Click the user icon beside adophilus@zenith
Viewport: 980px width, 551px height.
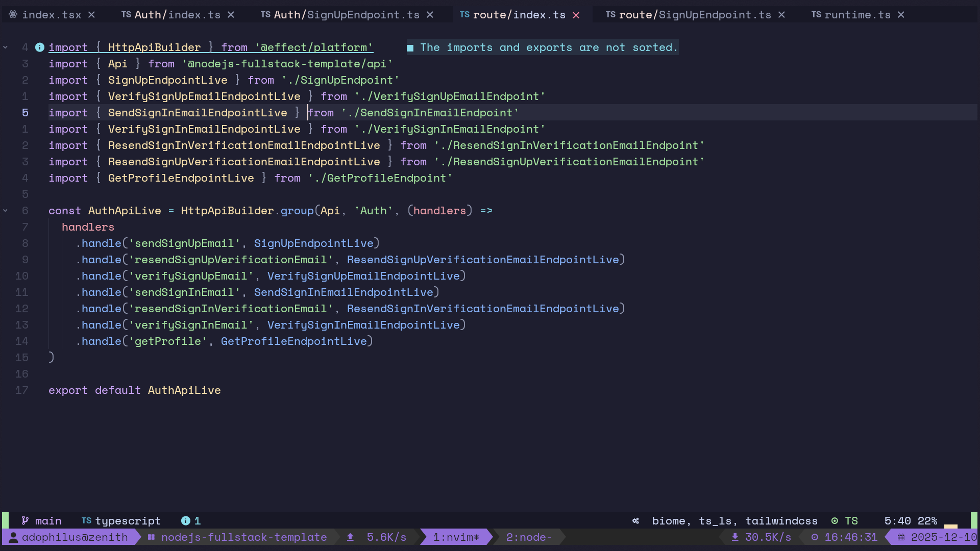click(14, 537)
